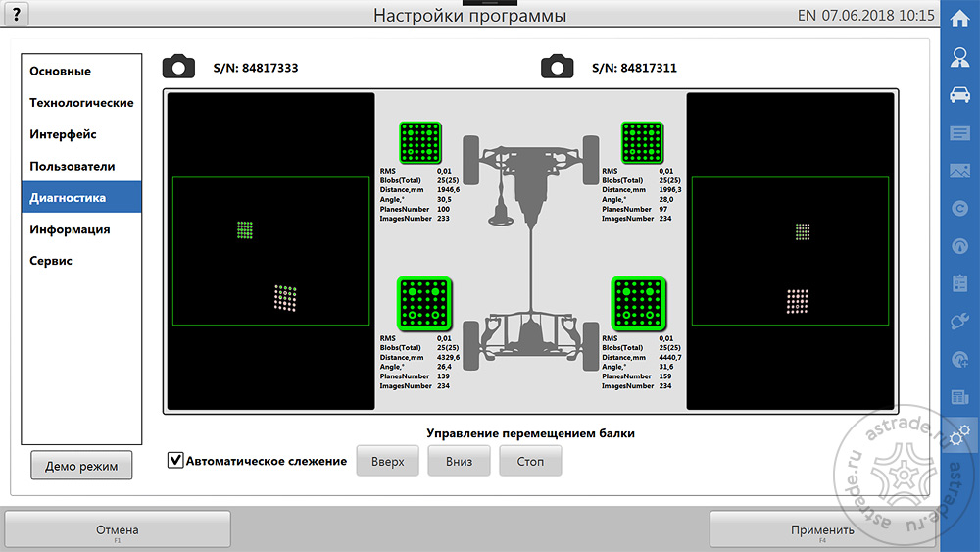980x552 pixels.
Task: Click Angle value 28,0
Action: click(x=666, y=199)
